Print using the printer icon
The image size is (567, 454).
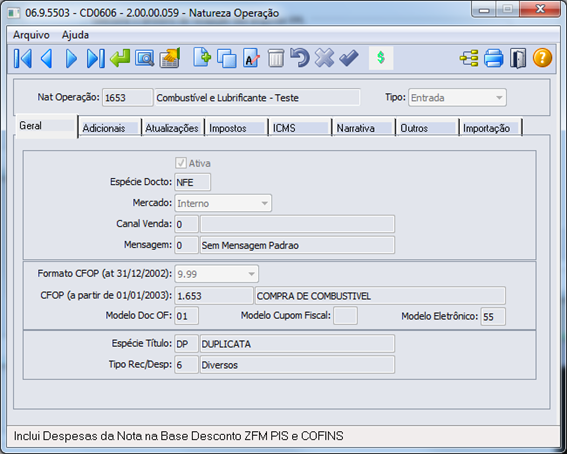pyautogui.click(x=494, y=58)
